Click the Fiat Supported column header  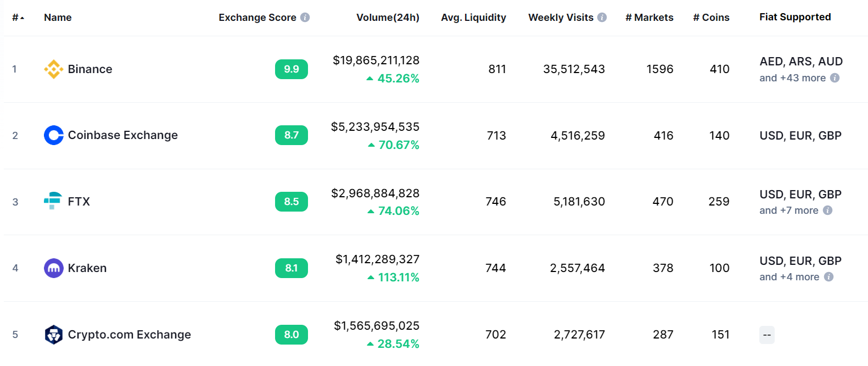click(795, 17)
